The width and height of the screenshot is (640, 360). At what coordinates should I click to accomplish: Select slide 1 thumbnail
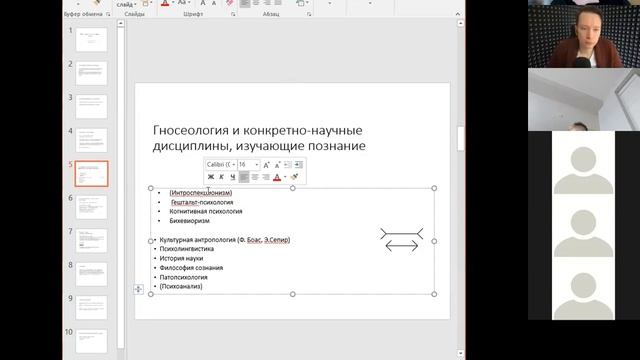tap(91, 40)
